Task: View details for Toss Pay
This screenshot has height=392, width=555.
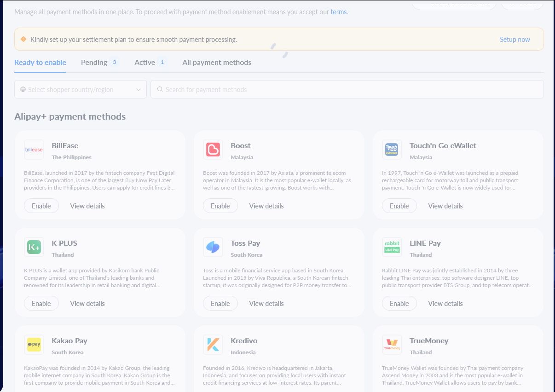Action: click(x=266, y=304)
